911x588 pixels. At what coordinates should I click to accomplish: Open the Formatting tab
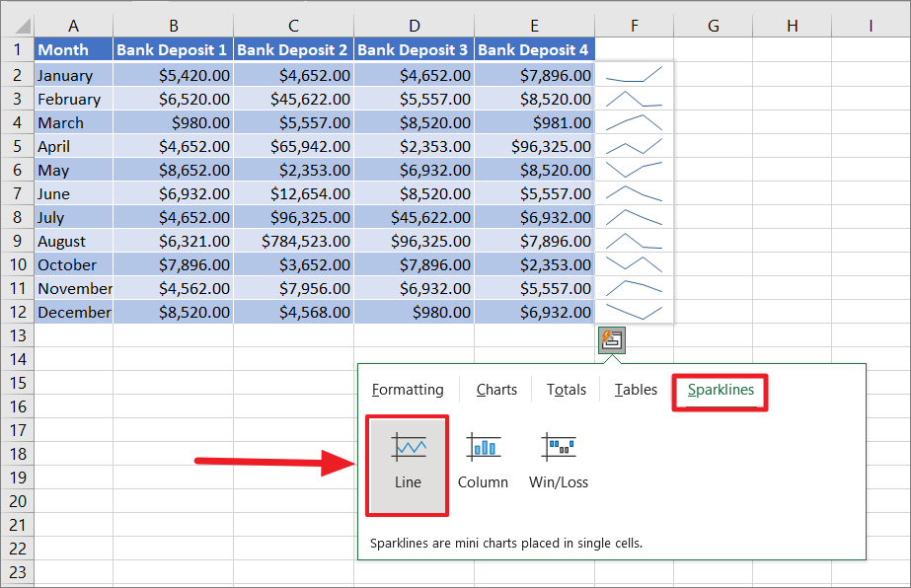tap(408, 390)
